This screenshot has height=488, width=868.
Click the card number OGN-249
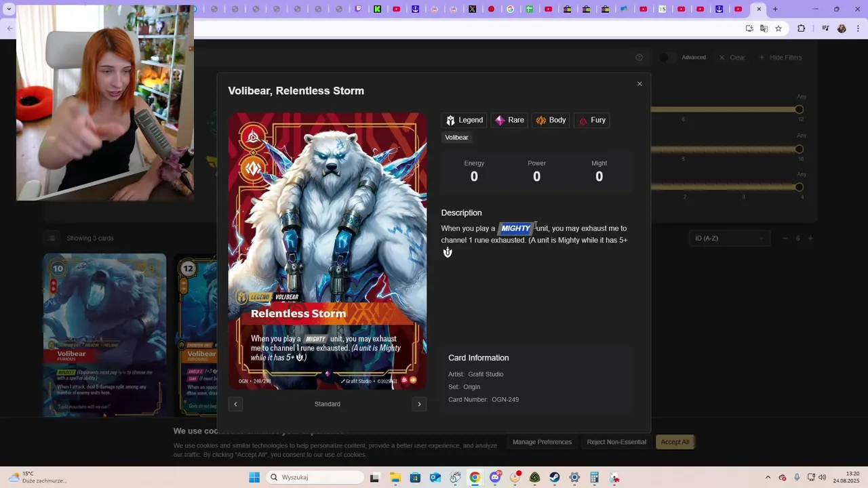505,400
